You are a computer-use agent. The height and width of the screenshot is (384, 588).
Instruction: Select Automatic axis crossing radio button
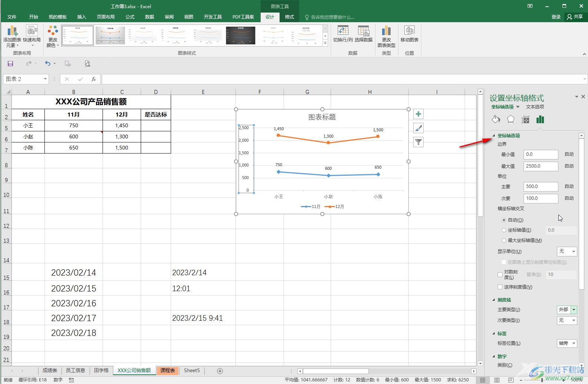coord(504,220)
